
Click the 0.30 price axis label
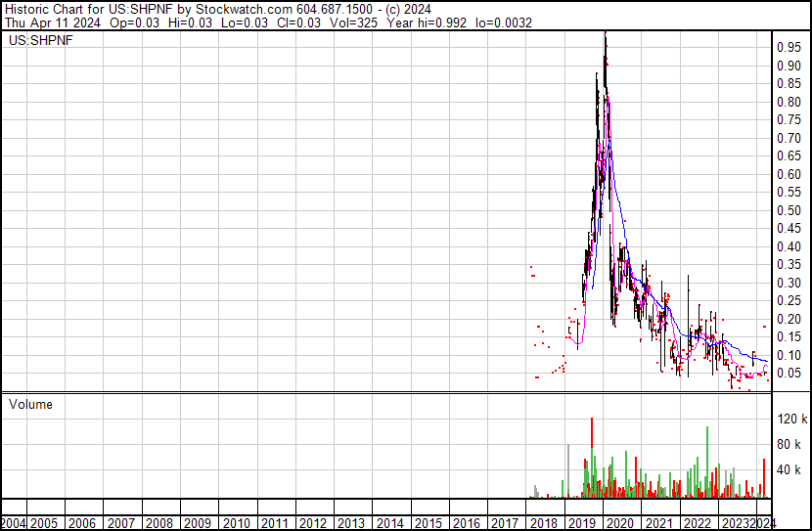coord(789,283)
